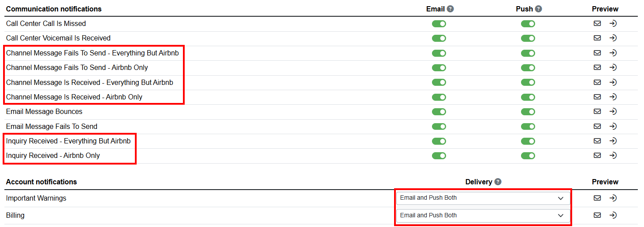This screenshot has height=227, width=644.
Task: Push preview for Channel Message Is Received Everything But Airbnb
Action: 613,82
